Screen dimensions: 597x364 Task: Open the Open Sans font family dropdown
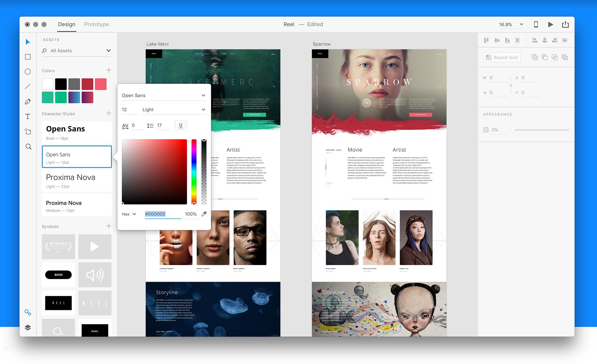tap(163, 96)
